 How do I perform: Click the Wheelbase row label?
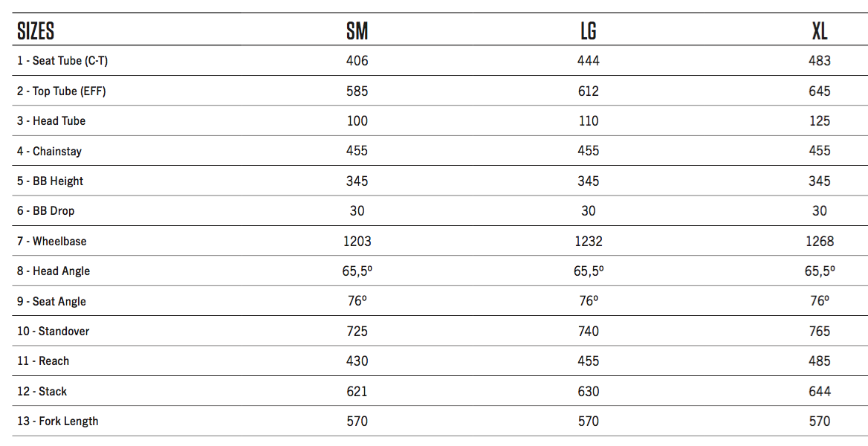52,242
